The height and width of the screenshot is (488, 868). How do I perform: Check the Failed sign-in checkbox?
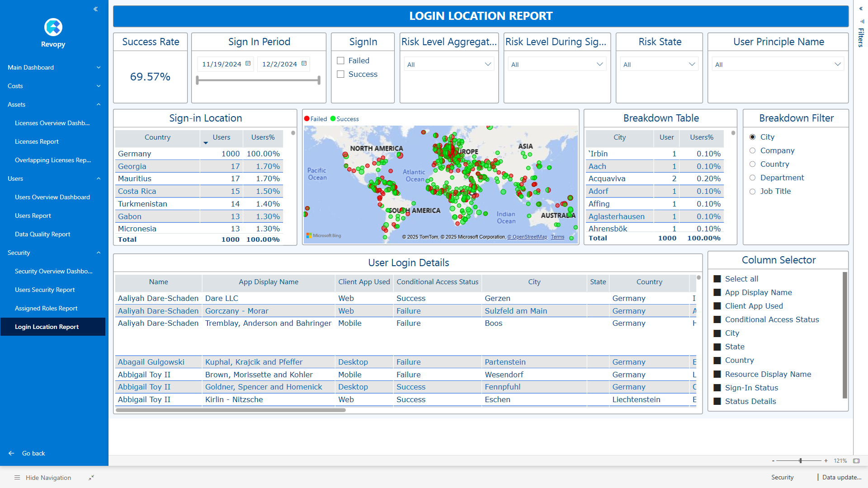(341, 60)
